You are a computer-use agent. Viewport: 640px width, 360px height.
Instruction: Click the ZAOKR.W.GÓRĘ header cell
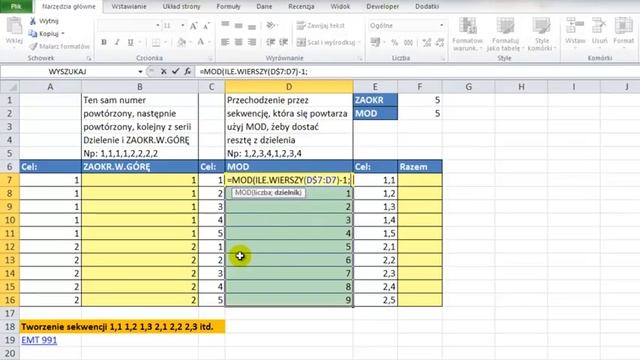coord(140,167)
